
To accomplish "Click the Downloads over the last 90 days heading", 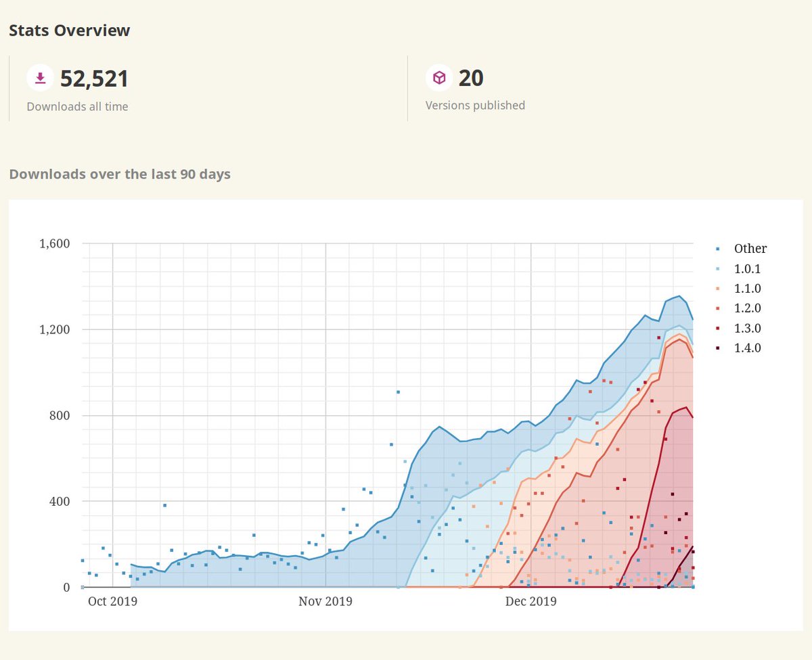I will (119, 174).
